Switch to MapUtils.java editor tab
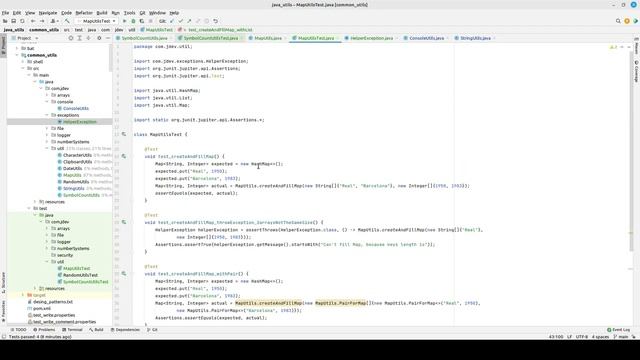The width and height of the screenshot is (640, 360). coord(268,38)
